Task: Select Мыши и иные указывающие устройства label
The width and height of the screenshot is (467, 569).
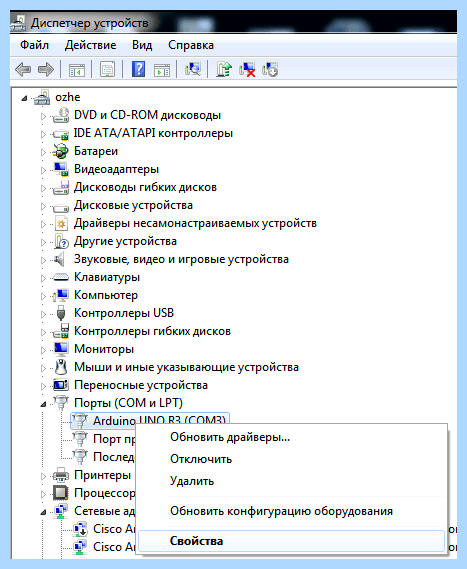Action: (187, 367)
